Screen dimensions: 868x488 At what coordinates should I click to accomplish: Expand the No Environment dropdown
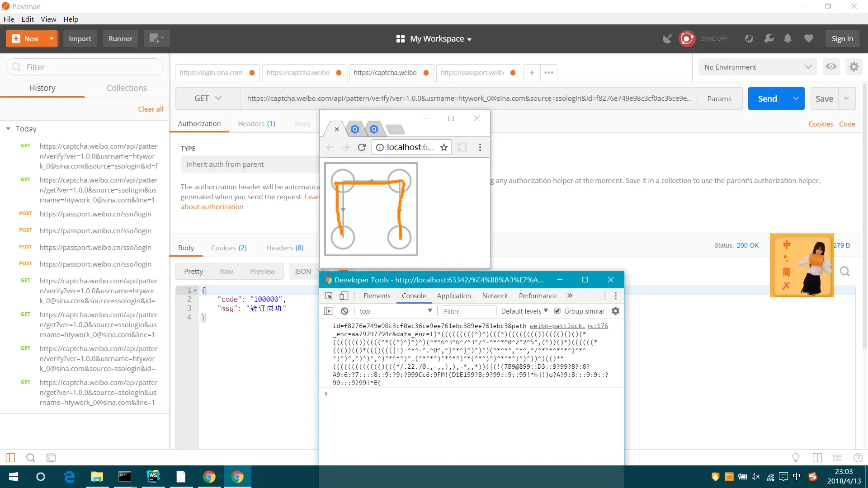coord(758,67)
